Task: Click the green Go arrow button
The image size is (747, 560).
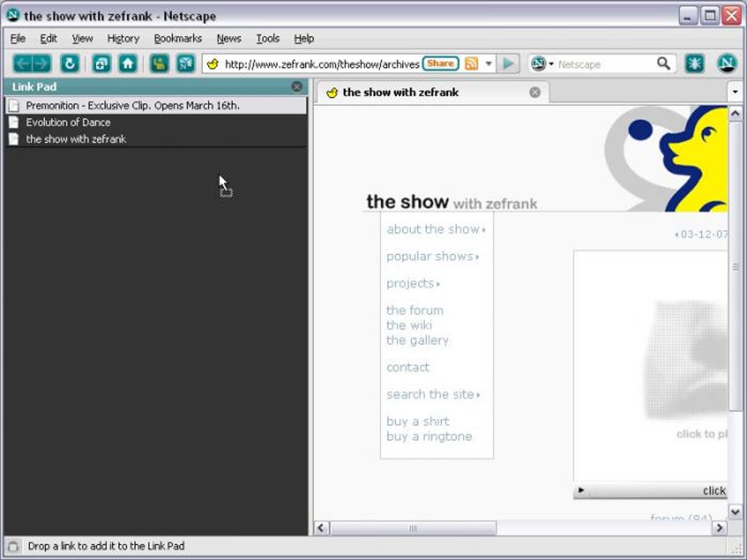Action: [508, 64]
